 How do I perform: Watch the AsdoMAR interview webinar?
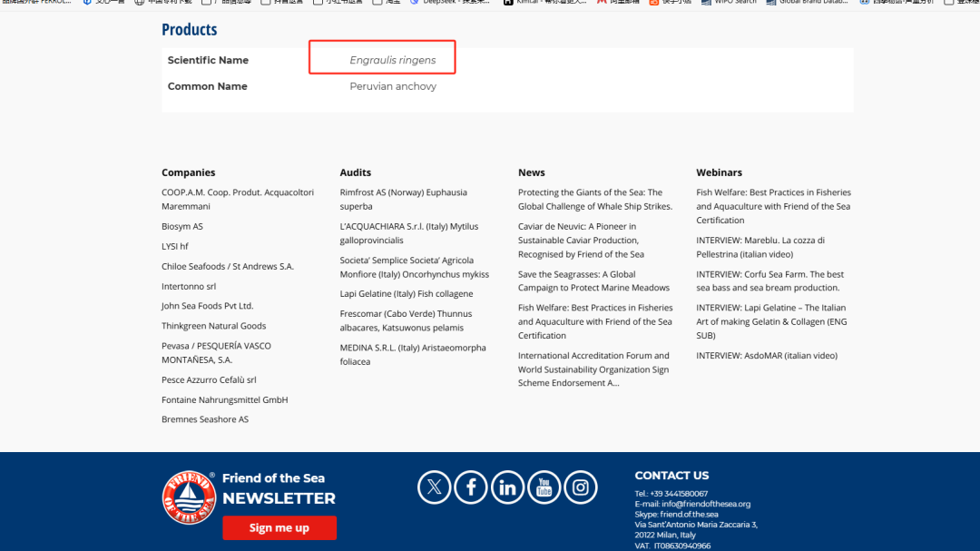767,356
